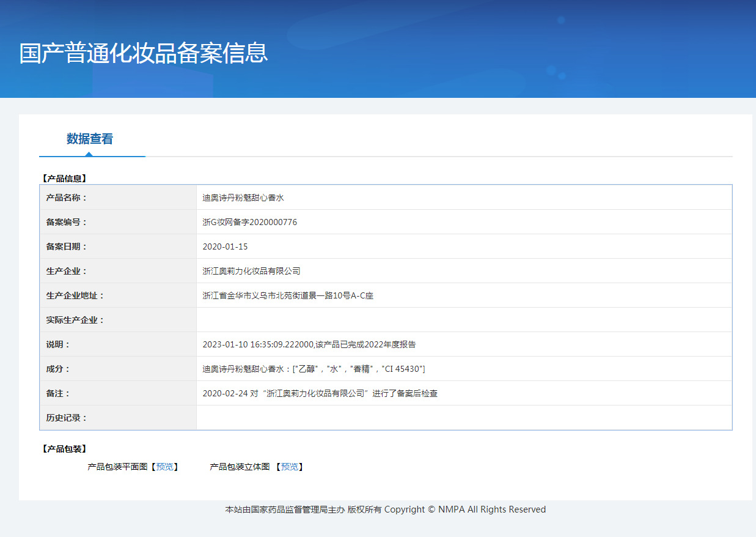Screen dimensions: 756x537
Task: Click the 生产企业地址 address value
Action: pos(288,295)
